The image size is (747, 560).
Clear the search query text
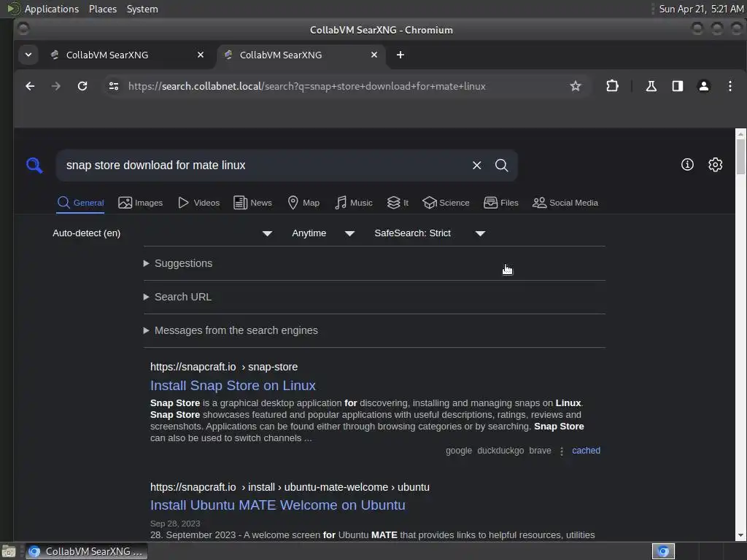476,166
